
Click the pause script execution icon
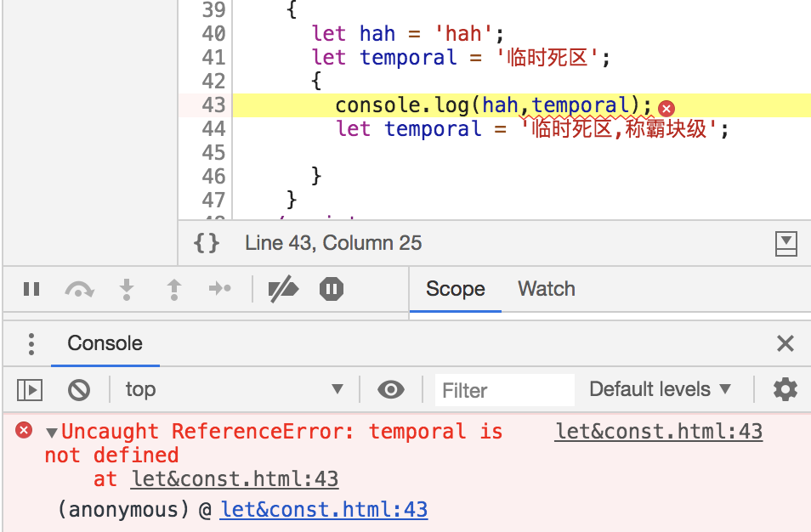31,289
